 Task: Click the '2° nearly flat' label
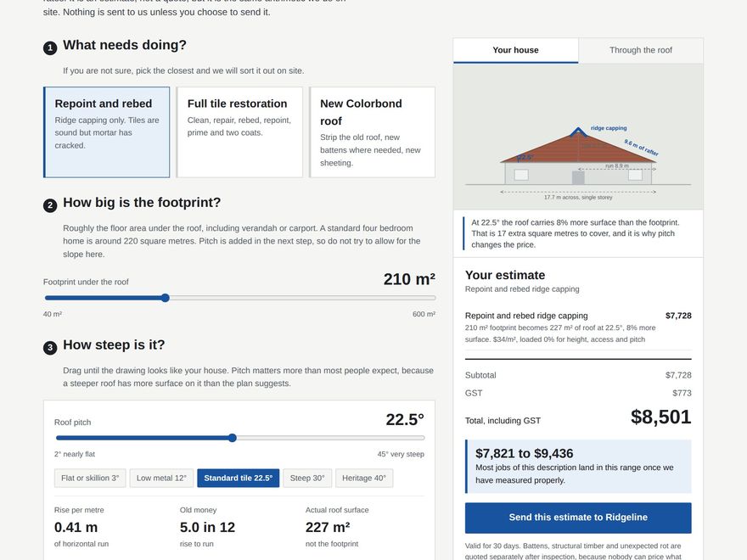click(x=75, y=454)
